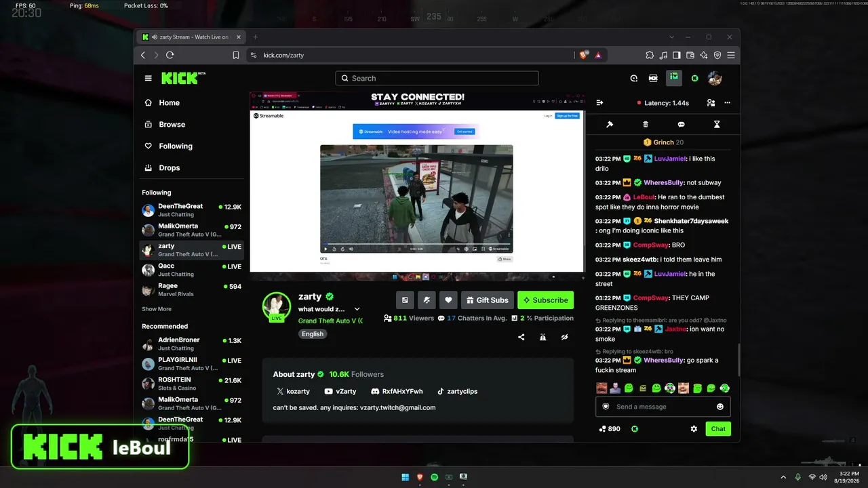Open Kick hamburger sidebar menu

(148, 79)
